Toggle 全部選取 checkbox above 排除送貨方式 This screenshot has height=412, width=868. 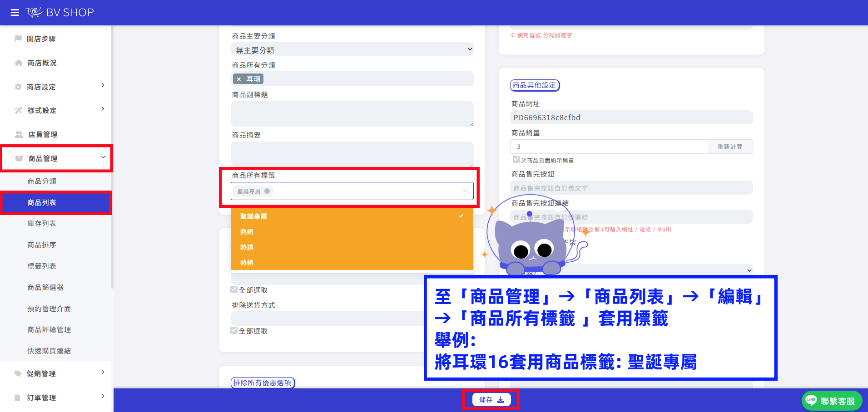click(x=234, y=289)
